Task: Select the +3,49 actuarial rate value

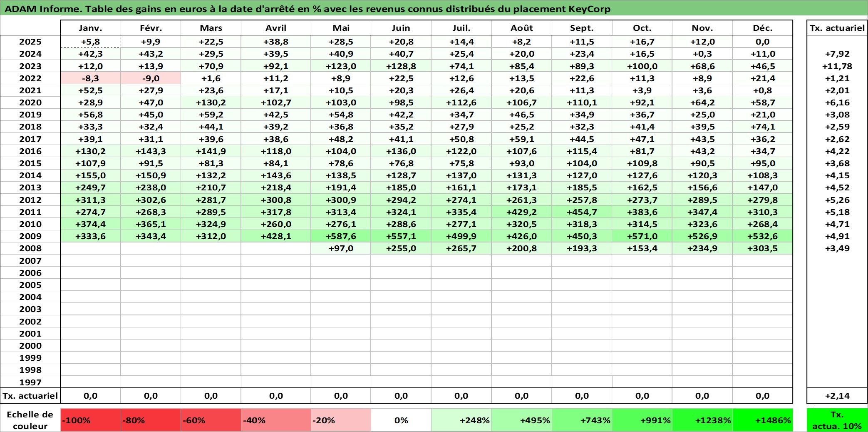Action: click(x=837, y=248)
